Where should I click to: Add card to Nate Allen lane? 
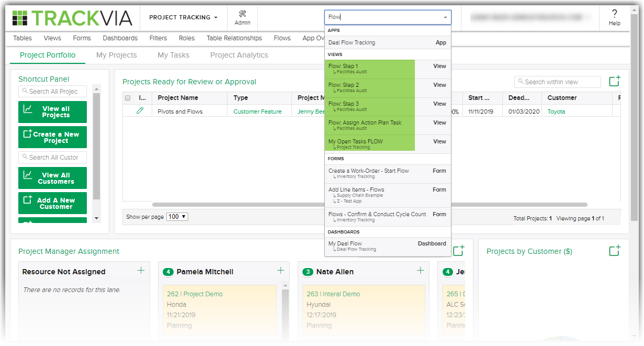421,271
